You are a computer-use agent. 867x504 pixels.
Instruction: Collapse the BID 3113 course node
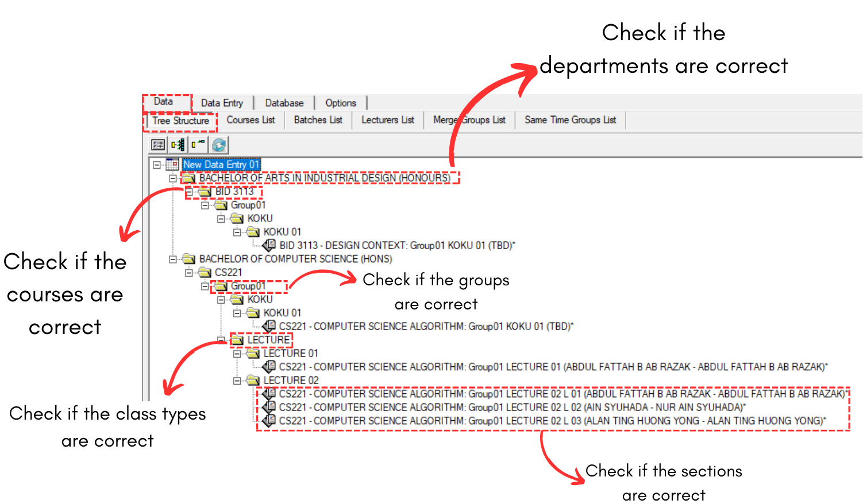click(189, 192)
